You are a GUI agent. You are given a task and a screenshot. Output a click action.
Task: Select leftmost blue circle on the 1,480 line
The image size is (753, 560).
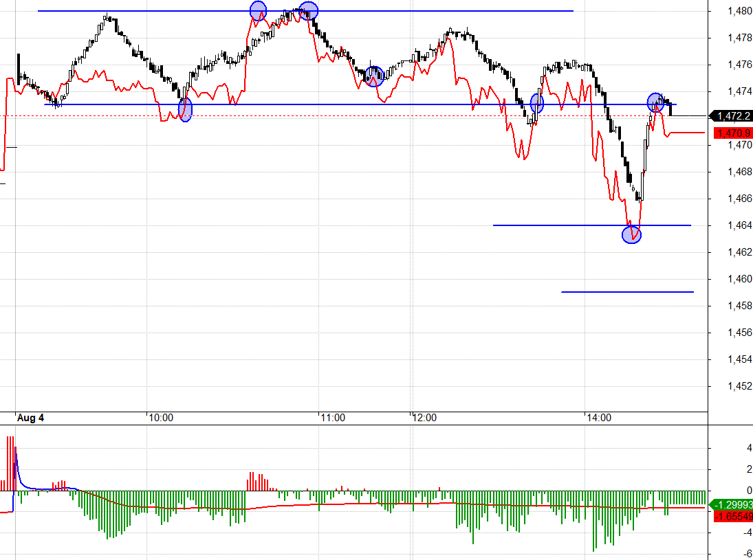pos(258,10)
